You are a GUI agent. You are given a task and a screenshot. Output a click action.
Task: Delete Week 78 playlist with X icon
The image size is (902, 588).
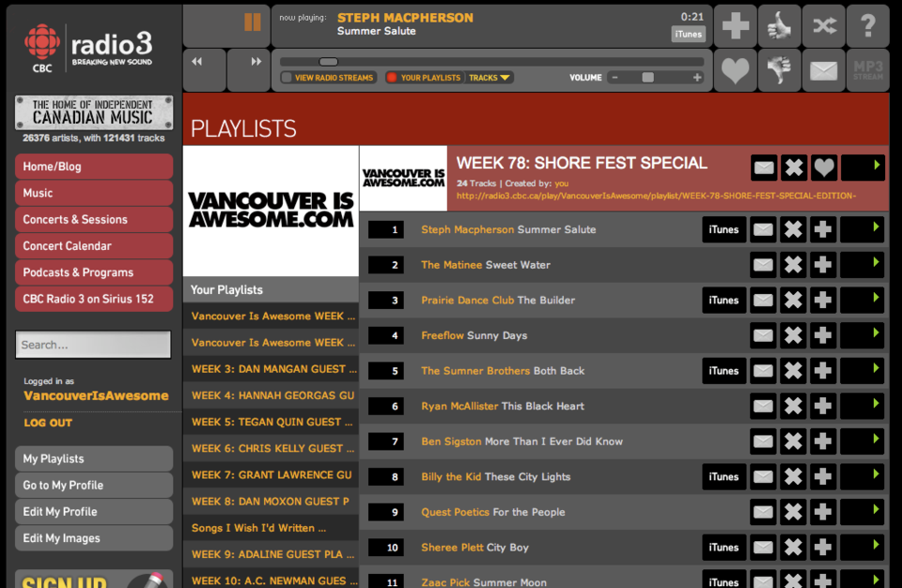tap(794, 168)
